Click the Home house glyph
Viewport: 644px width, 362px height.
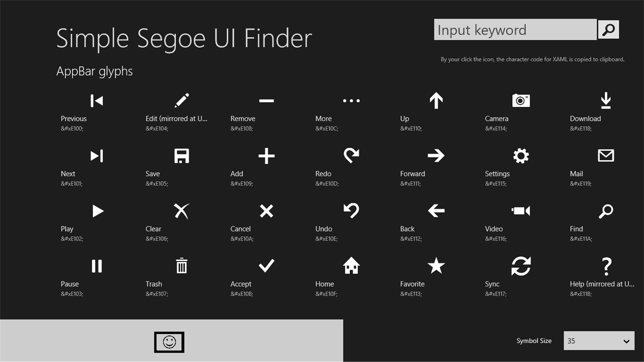pyautogui.click(x=352, y=266)
